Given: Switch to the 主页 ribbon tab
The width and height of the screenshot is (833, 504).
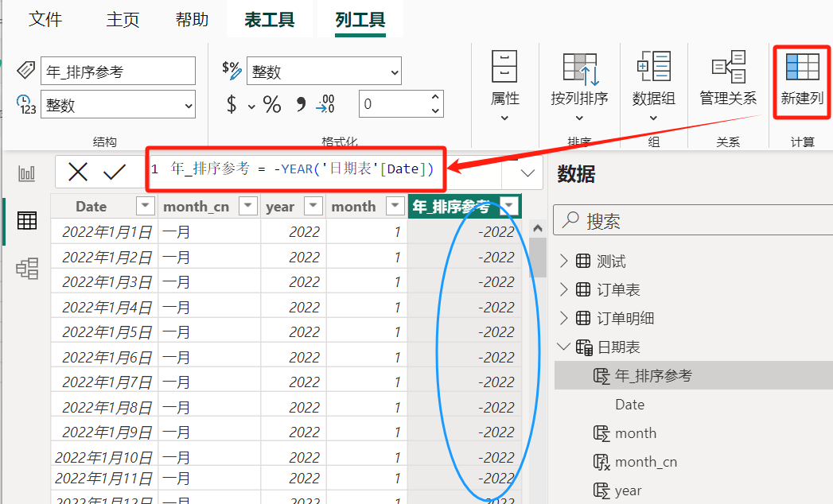Looking at the screenshot, I should click(x=123, y=20).
